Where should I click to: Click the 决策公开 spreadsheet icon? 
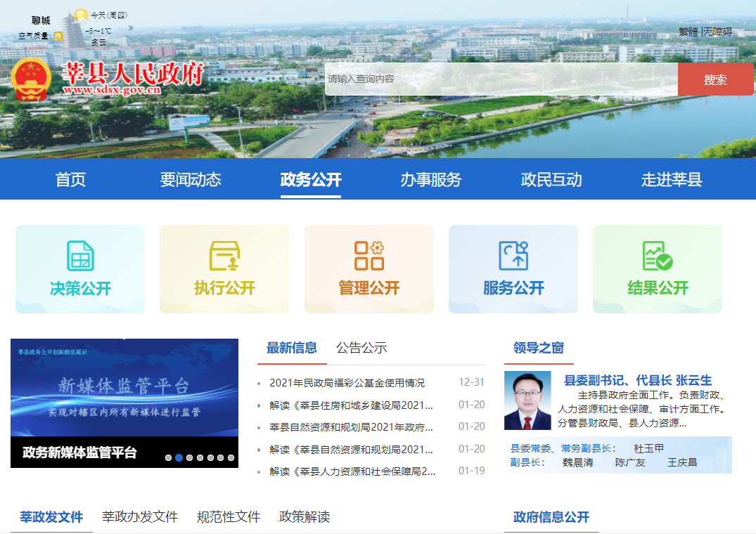click(80, 256)
